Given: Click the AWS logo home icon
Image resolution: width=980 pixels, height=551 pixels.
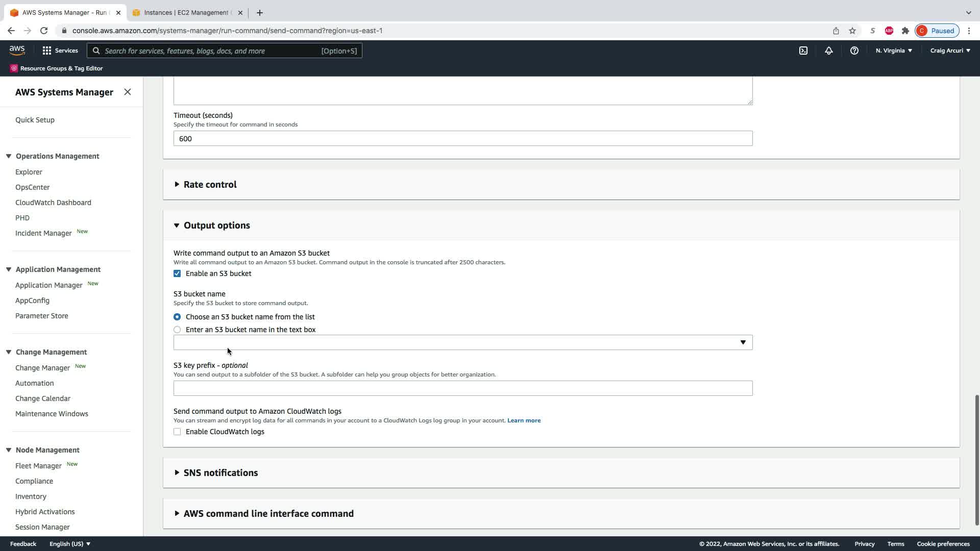Looking at the screenshot, I should tap(17, 50).
